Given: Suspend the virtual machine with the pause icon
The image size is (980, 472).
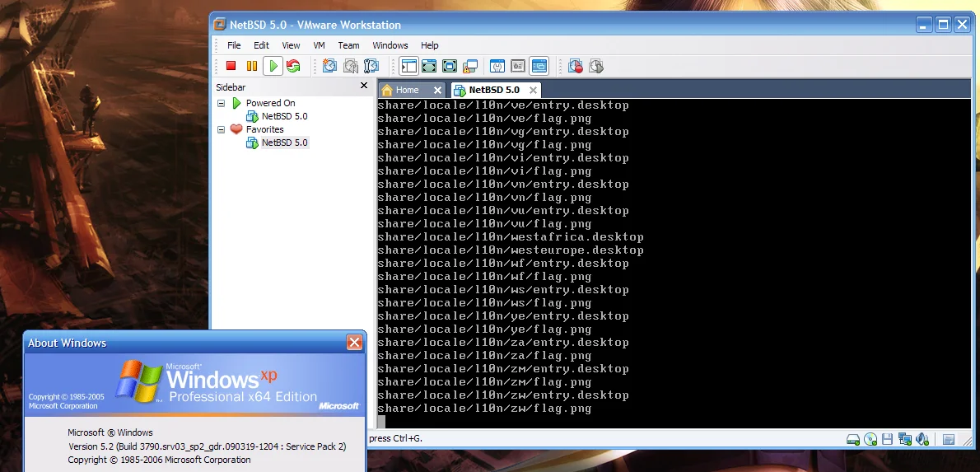Looking at the screenshot, I should coord(252,66).
